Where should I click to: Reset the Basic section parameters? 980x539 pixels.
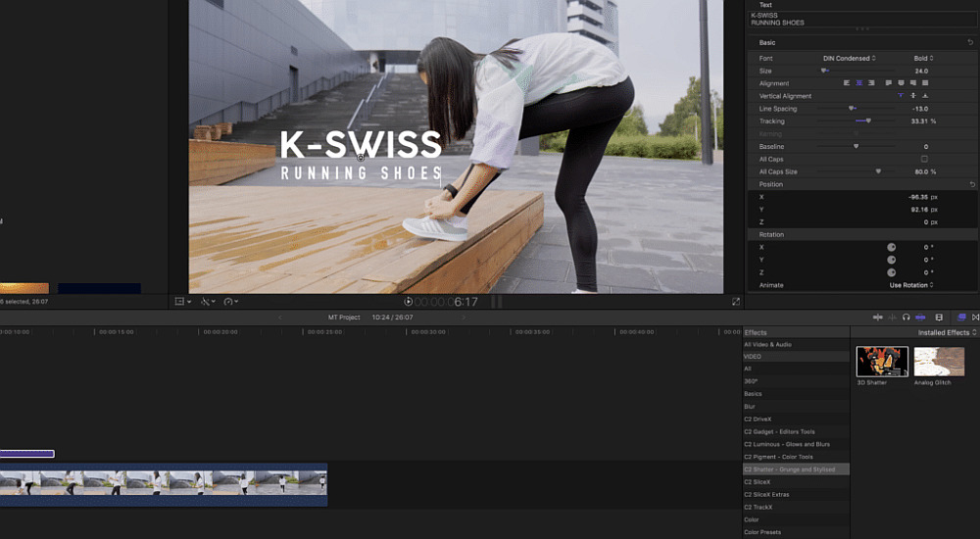(971, 43)
